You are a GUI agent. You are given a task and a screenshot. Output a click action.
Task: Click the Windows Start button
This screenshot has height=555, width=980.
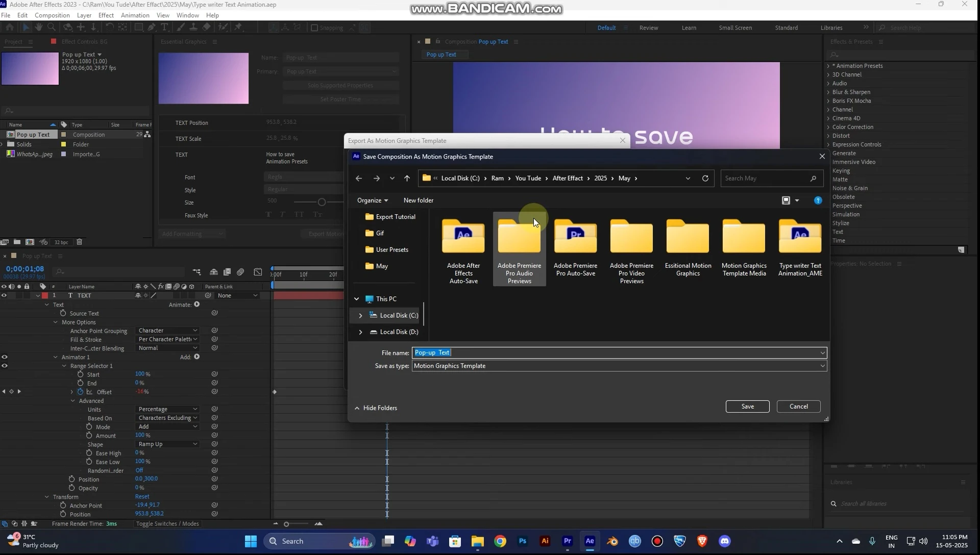251,541
